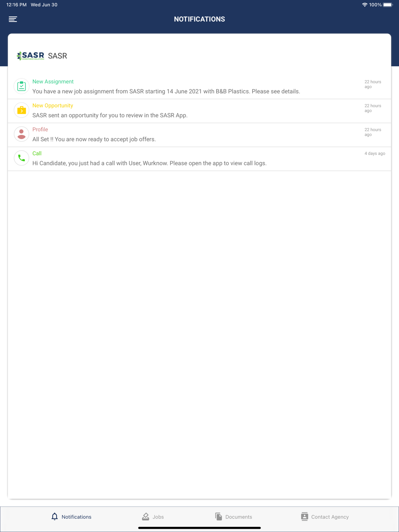Check the Wi-Fi status icon
Image resolution: width=399 pixels, height=532 pixels.
365,5
